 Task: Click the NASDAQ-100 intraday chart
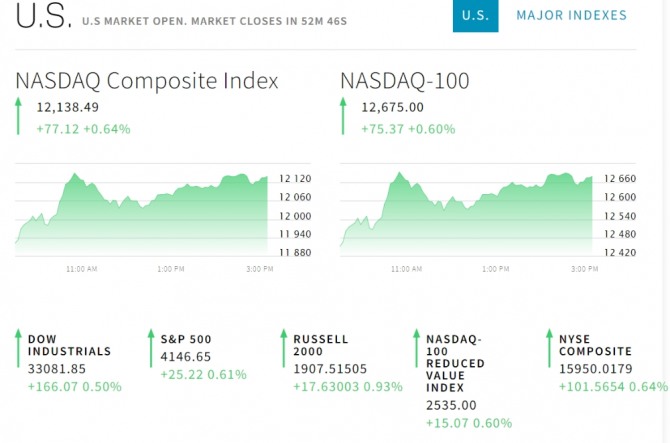pos(467,210)
